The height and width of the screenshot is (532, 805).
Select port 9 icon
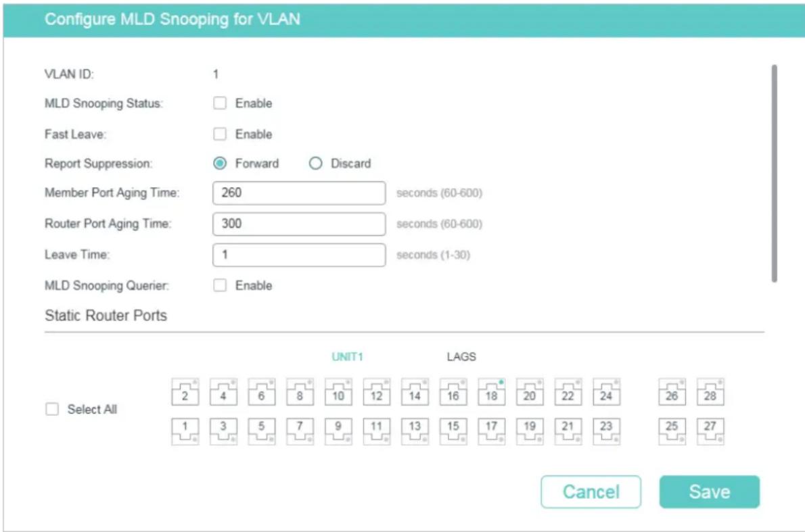click(x=338, y=431)
